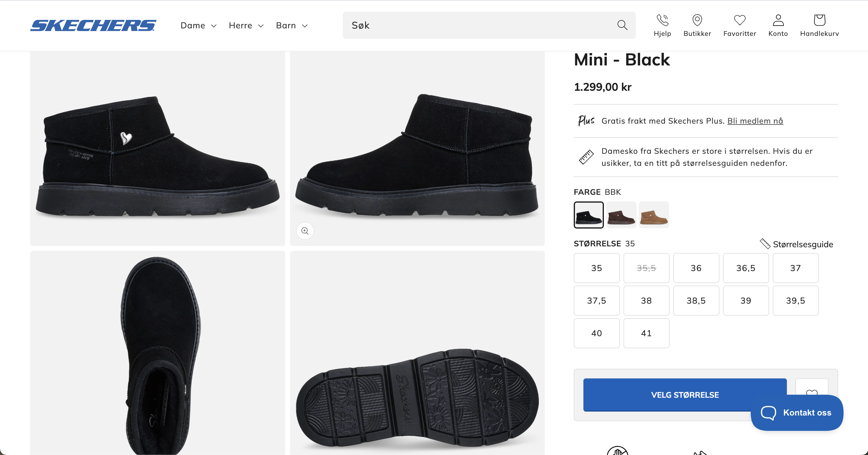Click Bli medlem nå link
Viewport: 868px width, 455px height.
755,121
